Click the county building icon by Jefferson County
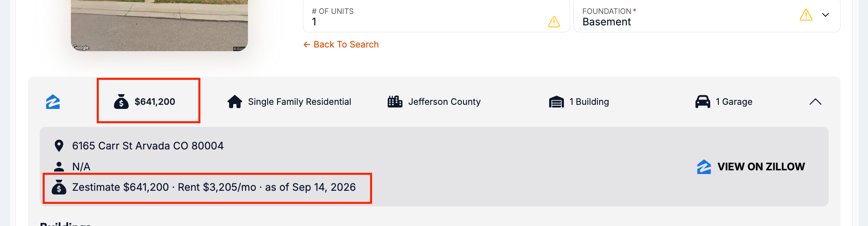Screen dimensions: 868x226 [x=395, y=102]
